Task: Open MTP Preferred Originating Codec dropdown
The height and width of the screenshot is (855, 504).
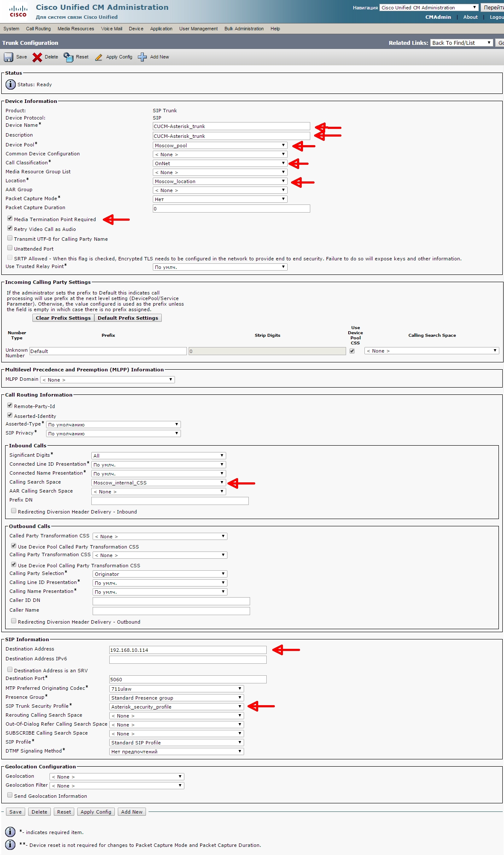Action: click(177, 689)
